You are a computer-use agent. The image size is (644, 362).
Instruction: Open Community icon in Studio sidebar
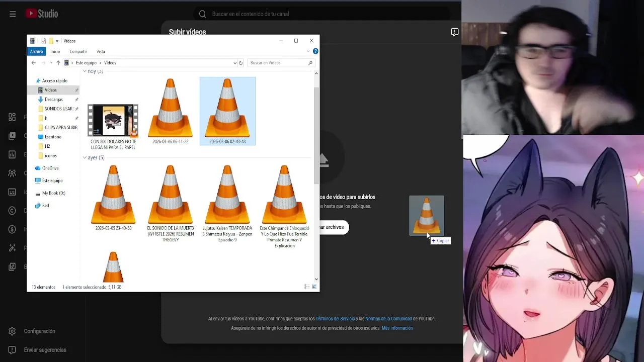12,173
